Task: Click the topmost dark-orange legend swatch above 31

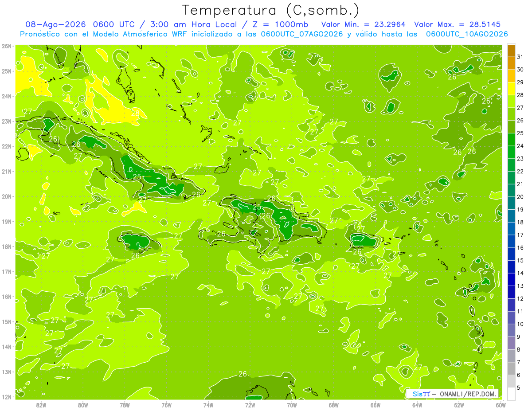Action: (511, 51)
